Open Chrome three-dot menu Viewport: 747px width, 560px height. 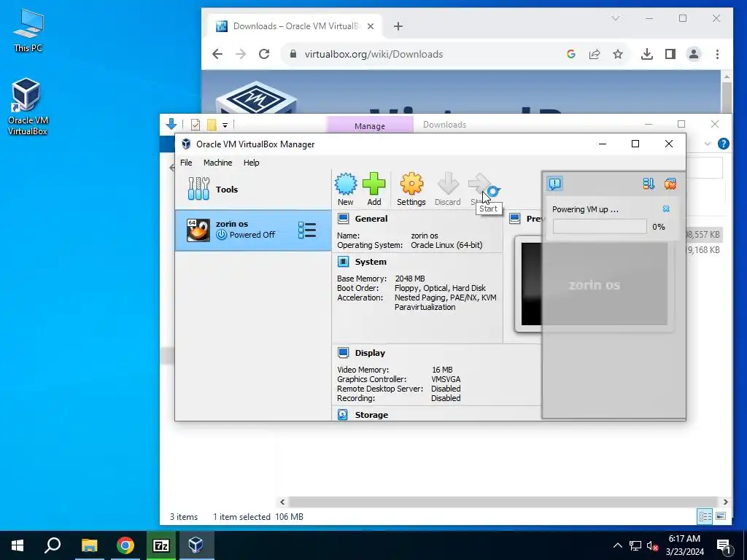pyautogui.click(x=717, y=54)
